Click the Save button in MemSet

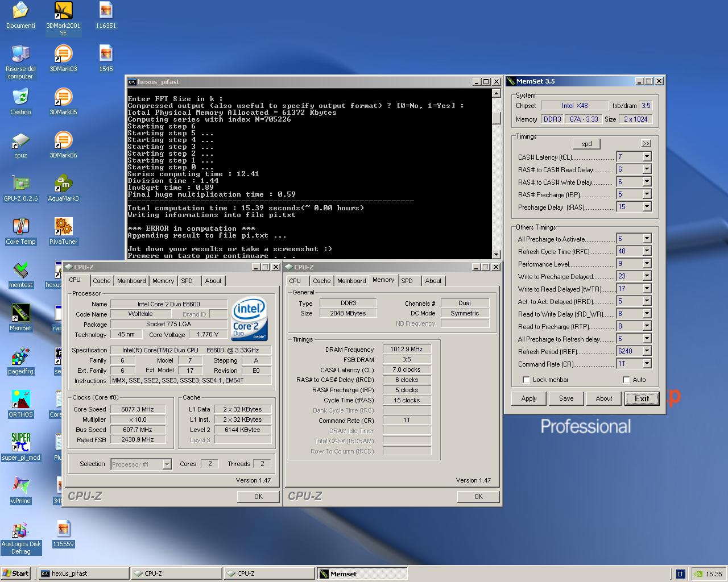566,398
